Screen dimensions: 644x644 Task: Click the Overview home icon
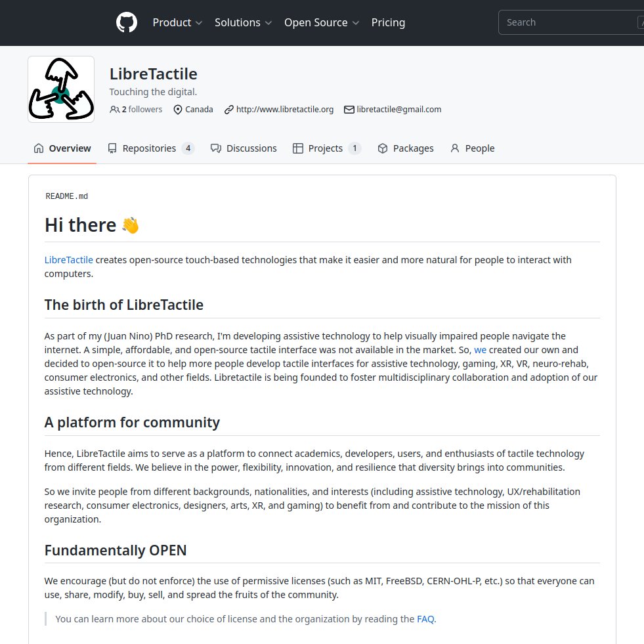pyautogui.click(x=39, y=148)
